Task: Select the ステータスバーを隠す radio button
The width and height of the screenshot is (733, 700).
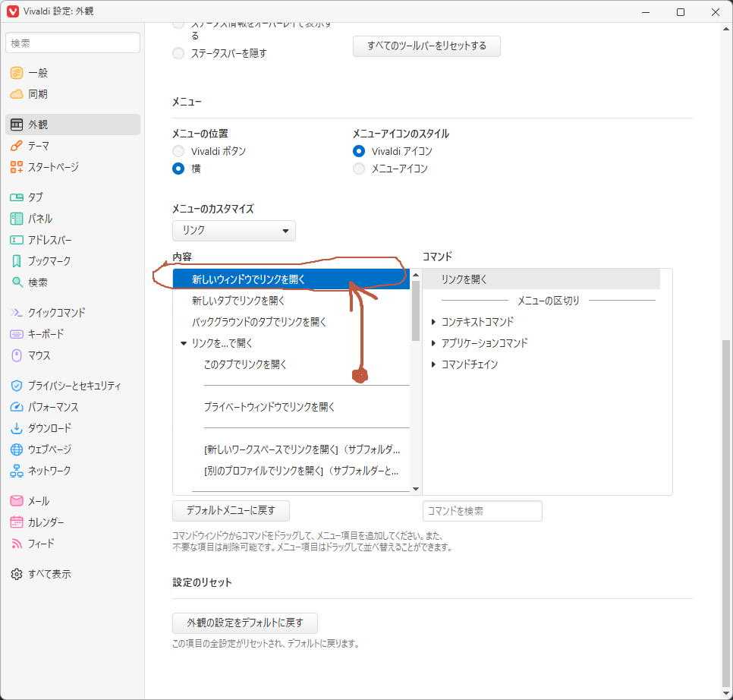Action: point(178,53)
